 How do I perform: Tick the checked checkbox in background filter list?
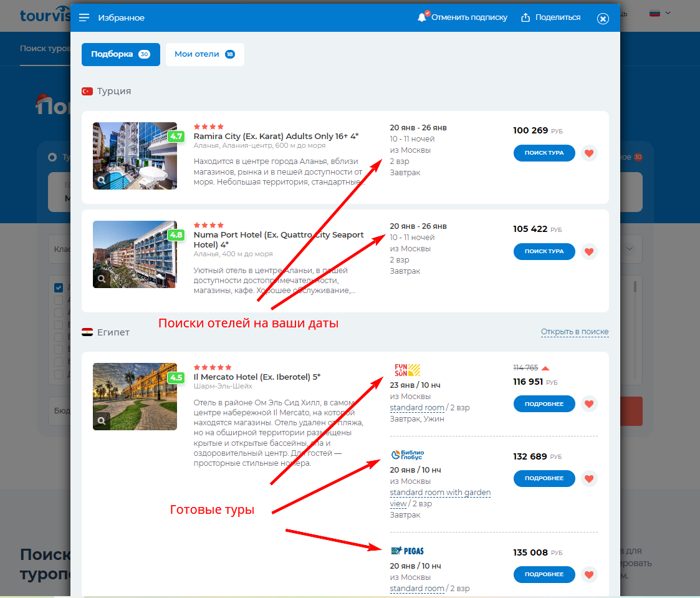coord(59,287)
